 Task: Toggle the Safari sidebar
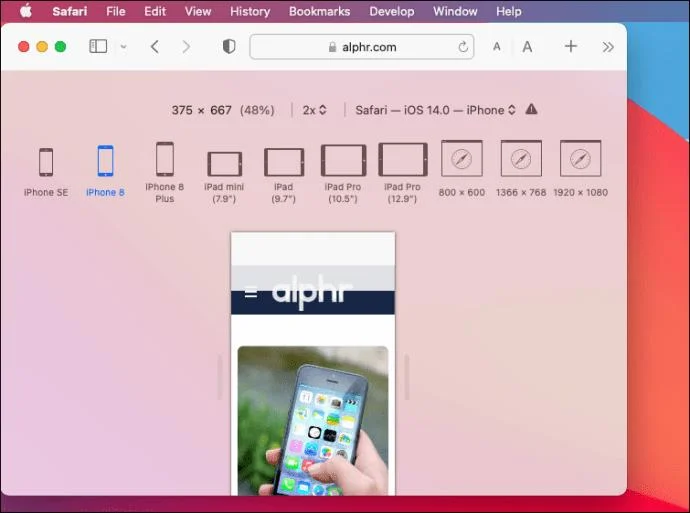[98, 46]
